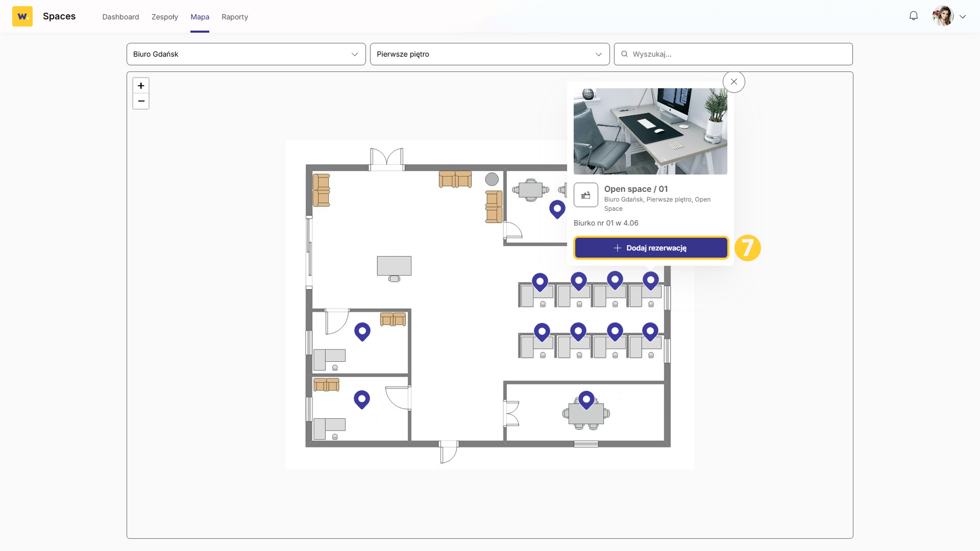
Task: Open the notifications bell
Action: click(x=914, y=16)
